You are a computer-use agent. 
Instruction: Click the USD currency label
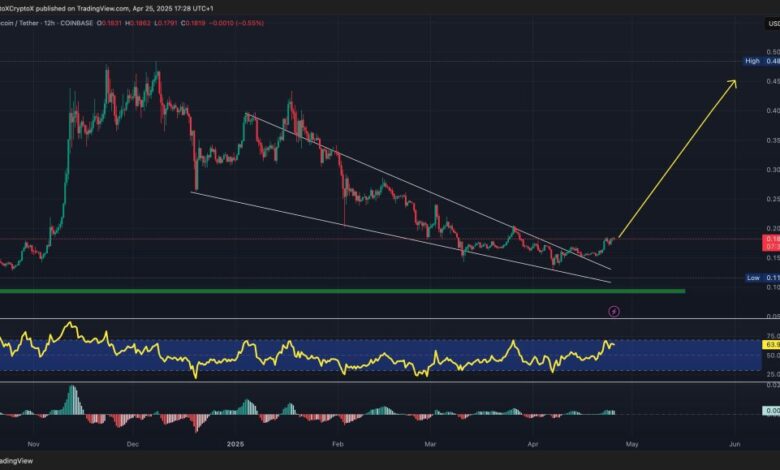(x=774, y=23)
